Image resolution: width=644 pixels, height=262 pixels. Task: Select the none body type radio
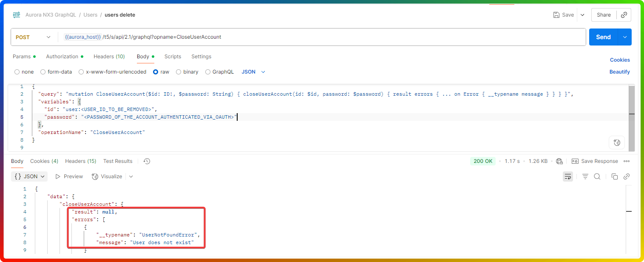[x=17, y=72]
